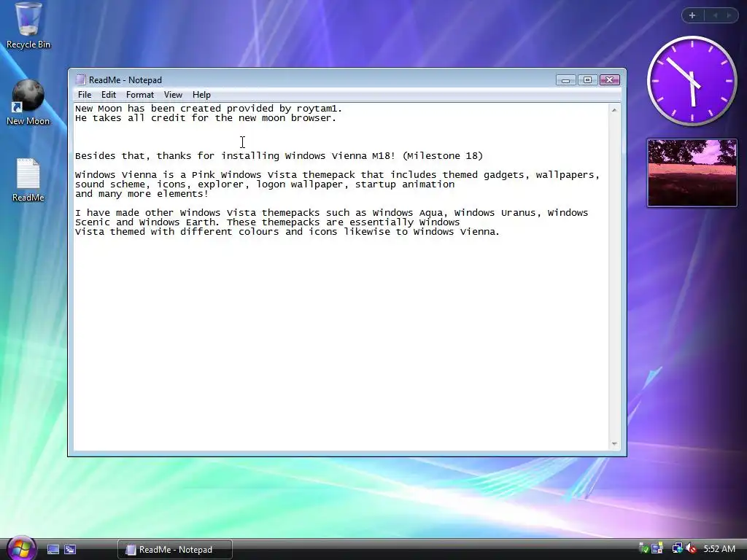Click the line starting "sound scheme, icons"
The width and height of the screenshot is (747, 560).
tap(265, 184)
